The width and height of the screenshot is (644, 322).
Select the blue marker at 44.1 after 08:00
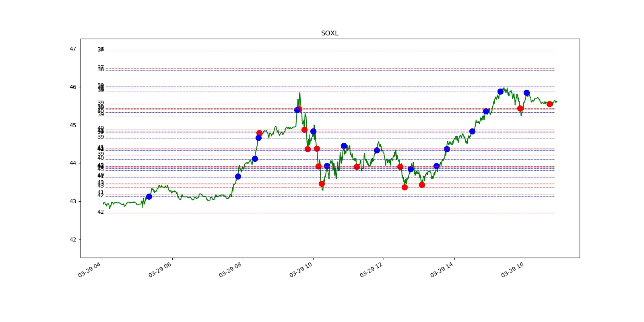click(255, 159)
